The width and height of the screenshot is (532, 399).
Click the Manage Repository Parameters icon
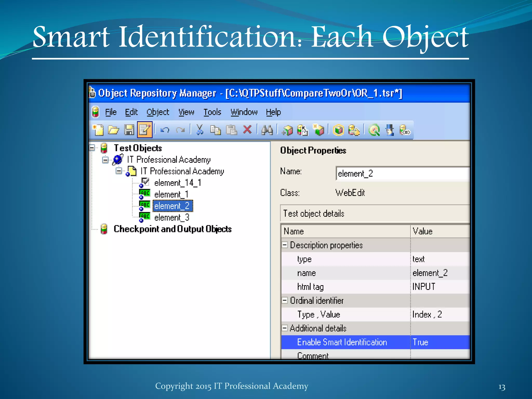pyautogui.click(x=405, y=130)
